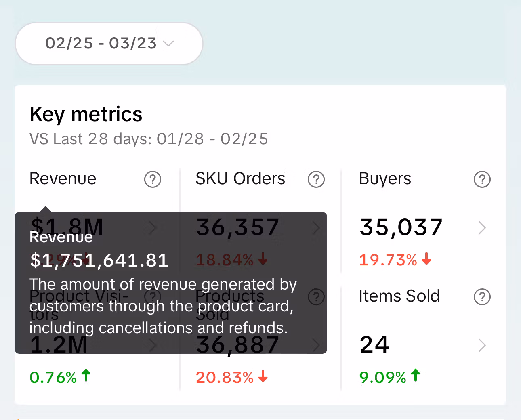Expand Products Sold details chevron
This screenshot has height=420, width=521.
click(x=316, y=346)
